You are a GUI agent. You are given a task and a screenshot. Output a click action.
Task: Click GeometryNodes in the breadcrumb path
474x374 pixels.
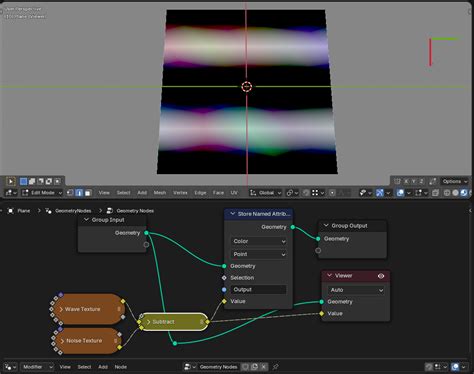tap(73, 211)
